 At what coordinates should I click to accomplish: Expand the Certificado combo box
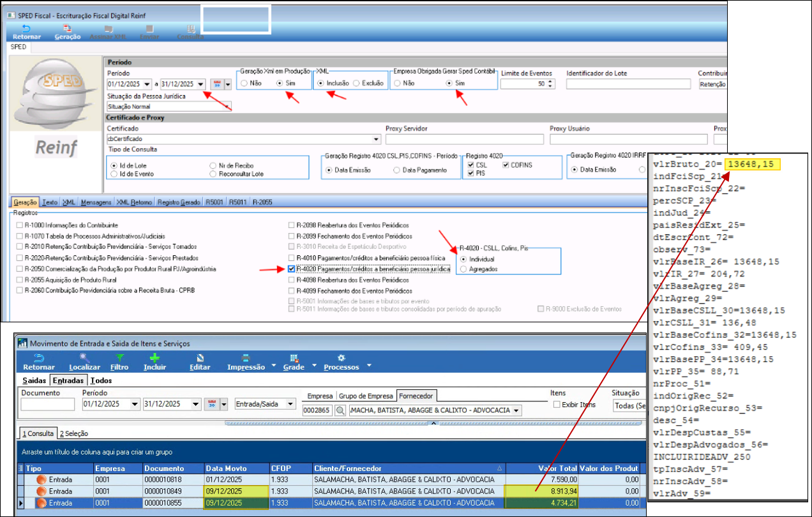(x=376, y=139)
